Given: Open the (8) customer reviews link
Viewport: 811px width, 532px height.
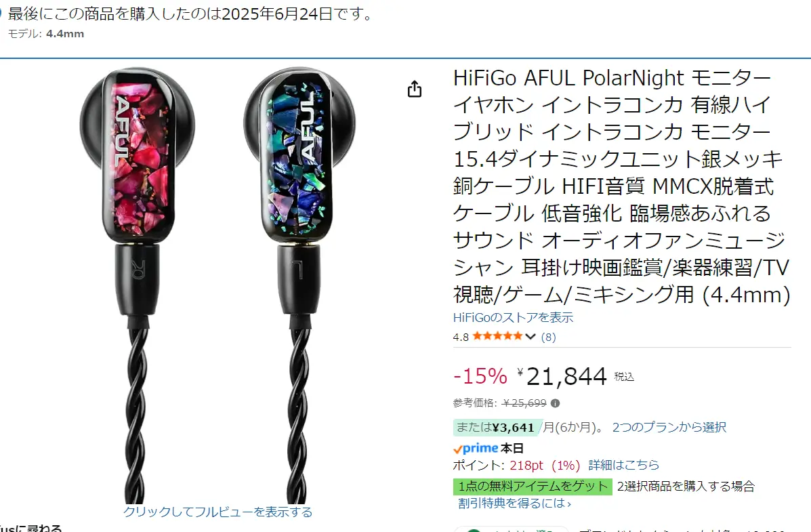Looking at the screenshot, I should tap(548, 337).
